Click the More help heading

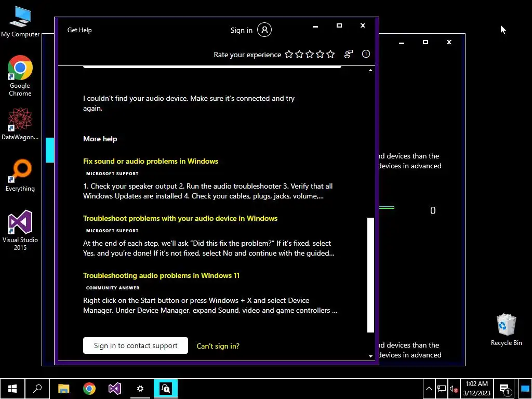point(100,139)
